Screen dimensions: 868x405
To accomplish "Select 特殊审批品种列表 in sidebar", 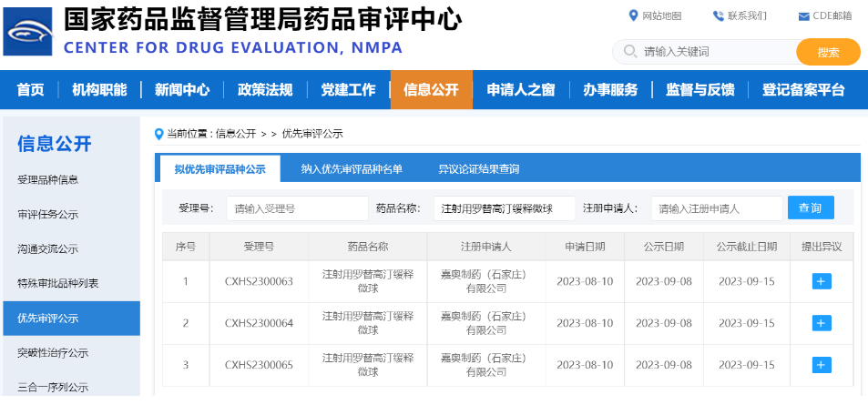I will [x=58, y=284].
